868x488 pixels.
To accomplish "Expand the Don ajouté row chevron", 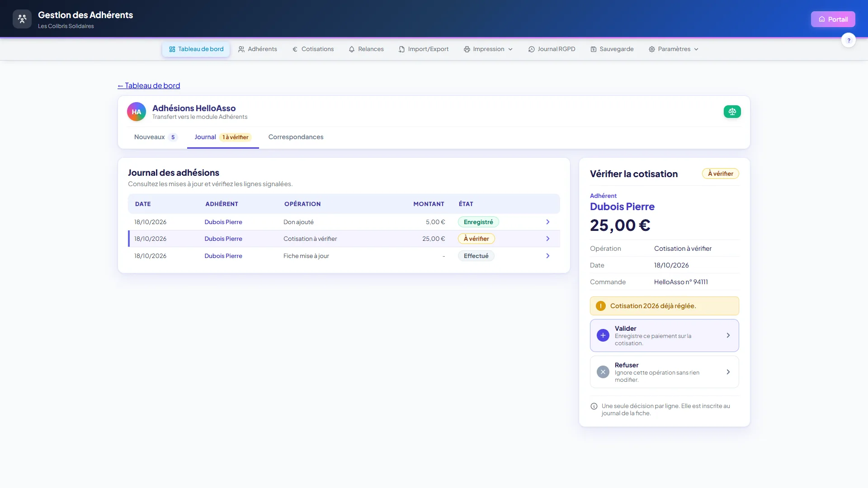I will (x=547, y=222).
